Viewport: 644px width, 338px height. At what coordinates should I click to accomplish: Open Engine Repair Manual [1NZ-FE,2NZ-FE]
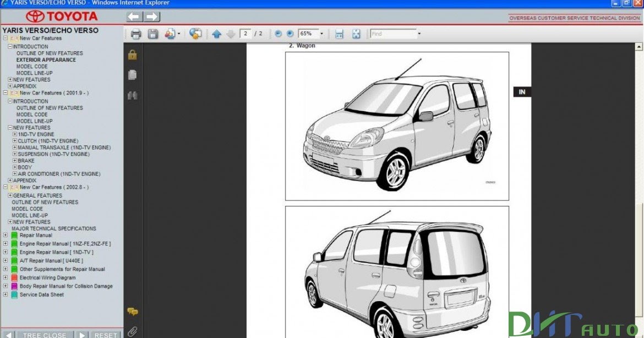click(x=66, y=244)
